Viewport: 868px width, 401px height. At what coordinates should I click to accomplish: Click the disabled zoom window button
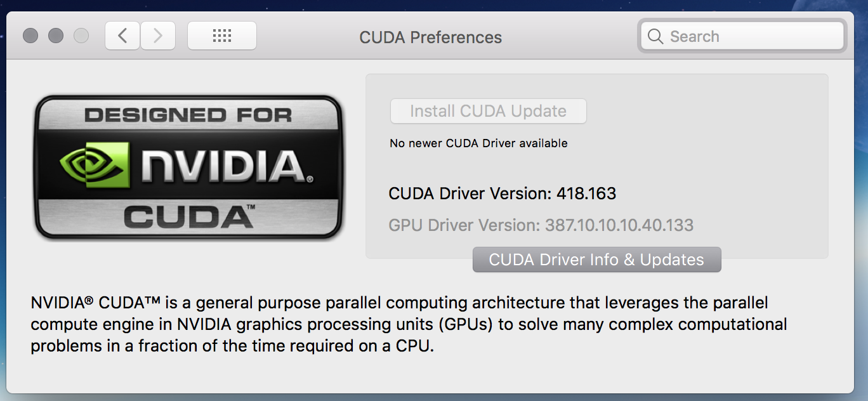point(81,36)
